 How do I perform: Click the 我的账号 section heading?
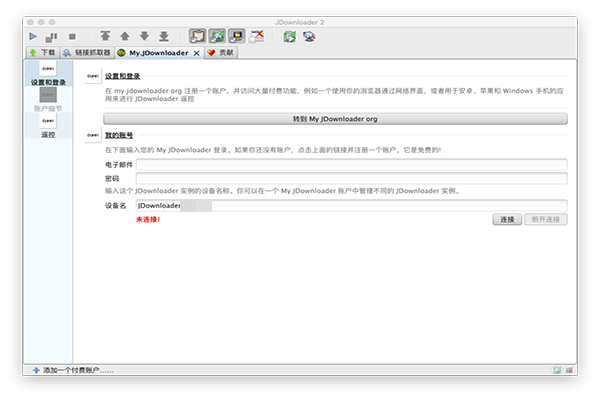(119, 135)
